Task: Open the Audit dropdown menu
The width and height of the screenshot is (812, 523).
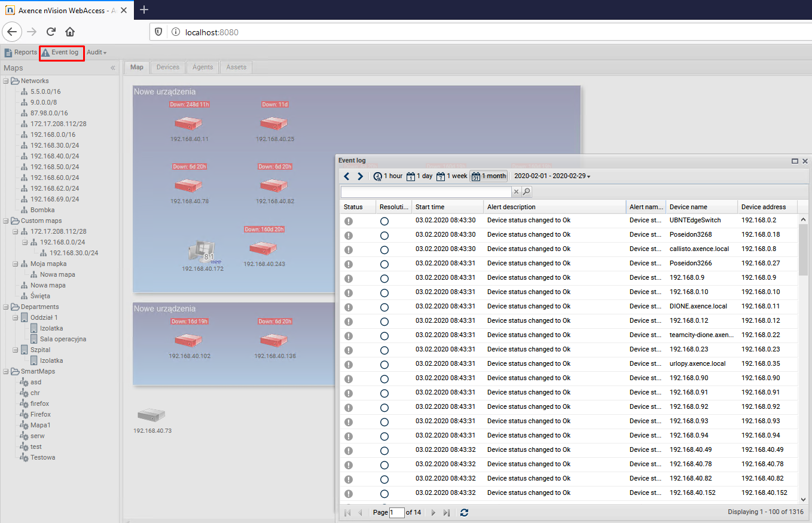Action: click(x=96, y=53)
